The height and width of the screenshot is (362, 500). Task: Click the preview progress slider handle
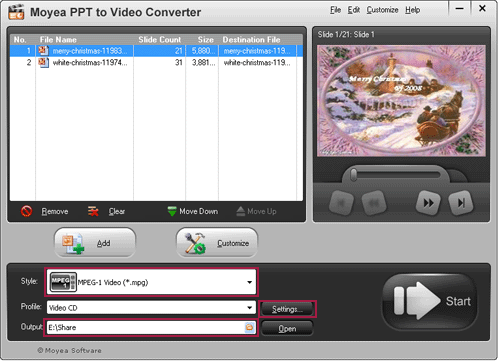(354, 175)
